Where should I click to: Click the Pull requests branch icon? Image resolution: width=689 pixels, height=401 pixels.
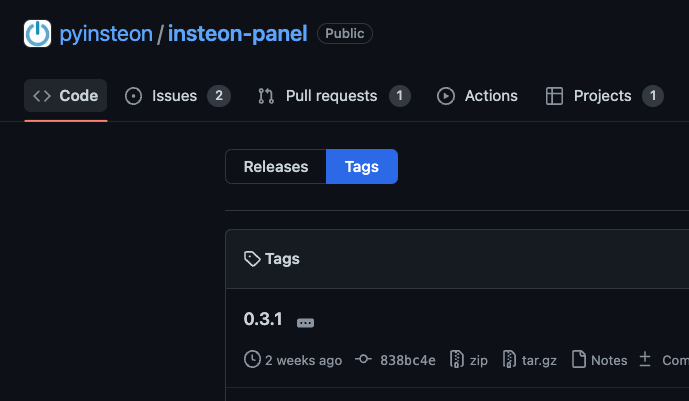point(266,96)
